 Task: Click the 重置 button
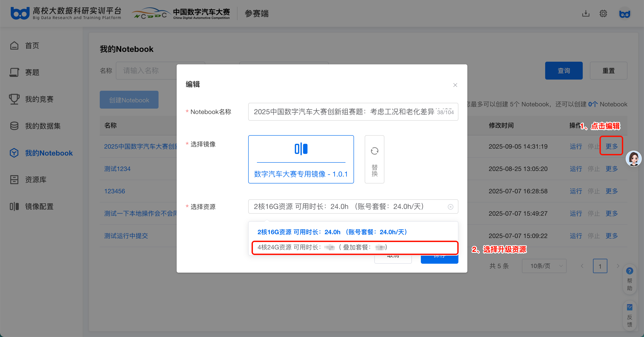click(x=608, y=71)
